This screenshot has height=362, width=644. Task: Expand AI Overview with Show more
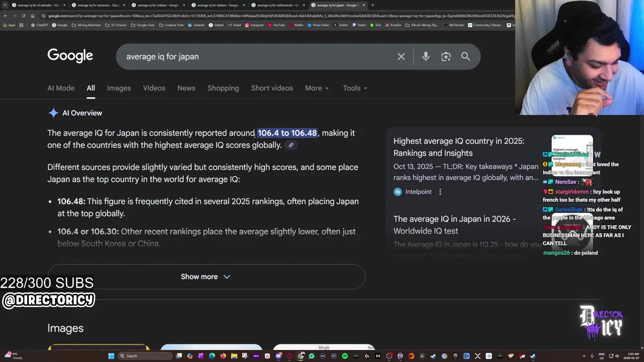[x=206, y=277]
